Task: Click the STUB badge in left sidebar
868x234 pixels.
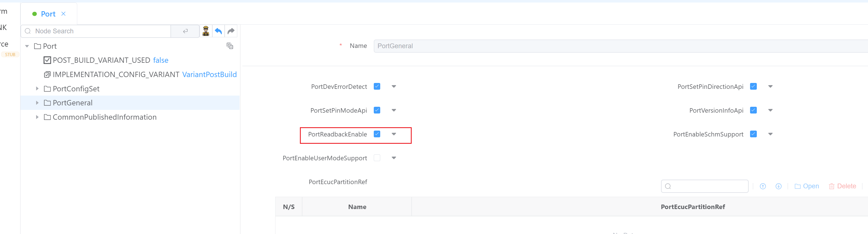Action: 10,54
